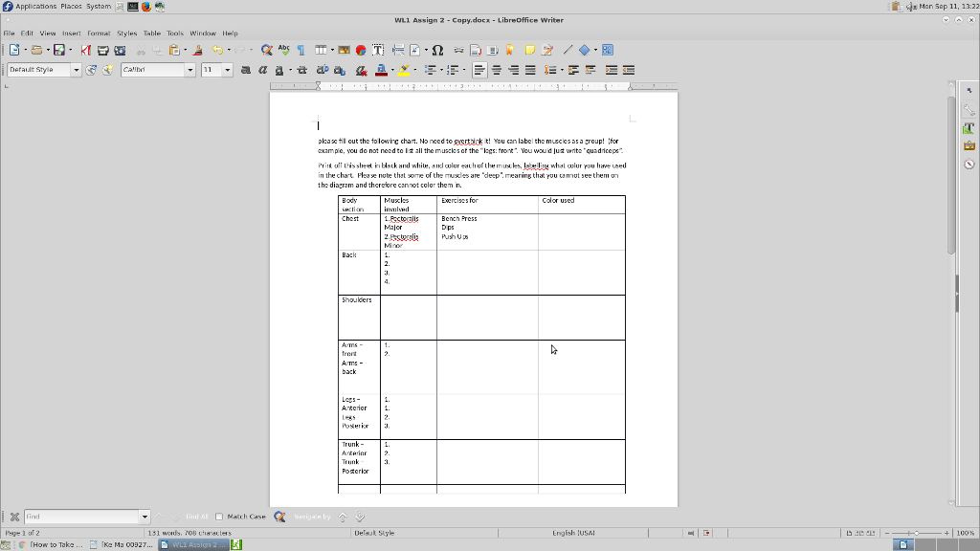Insert a special character

[x=435, y=48]
